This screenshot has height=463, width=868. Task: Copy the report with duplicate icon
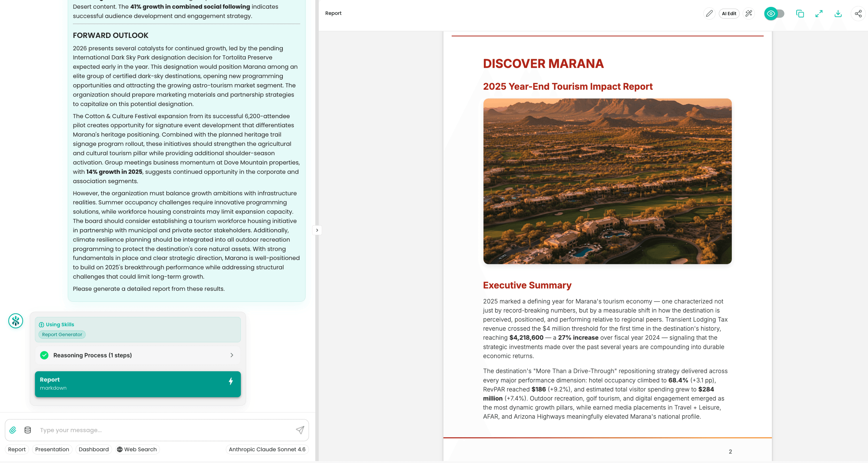tap(800, 14)
